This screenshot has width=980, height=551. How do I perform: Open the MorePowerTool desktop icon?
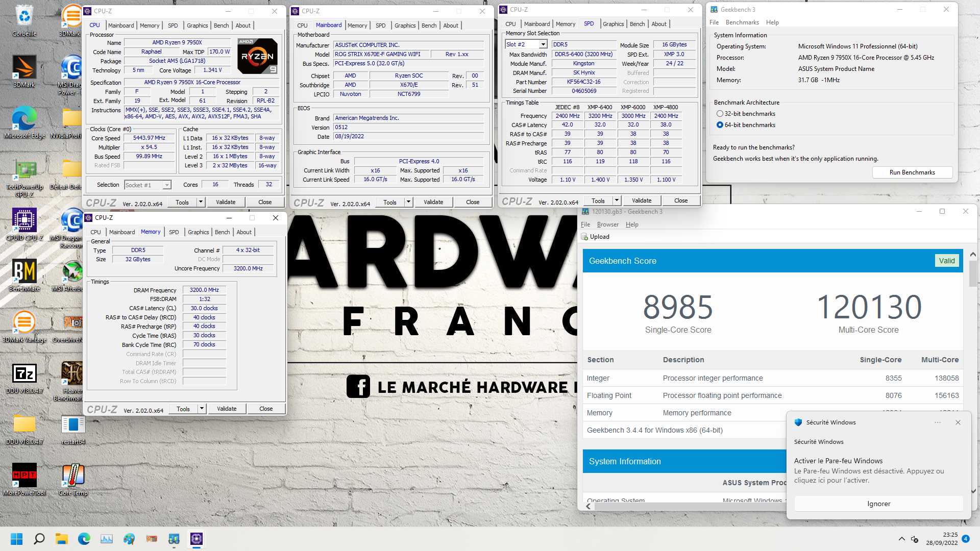(24, 480)
